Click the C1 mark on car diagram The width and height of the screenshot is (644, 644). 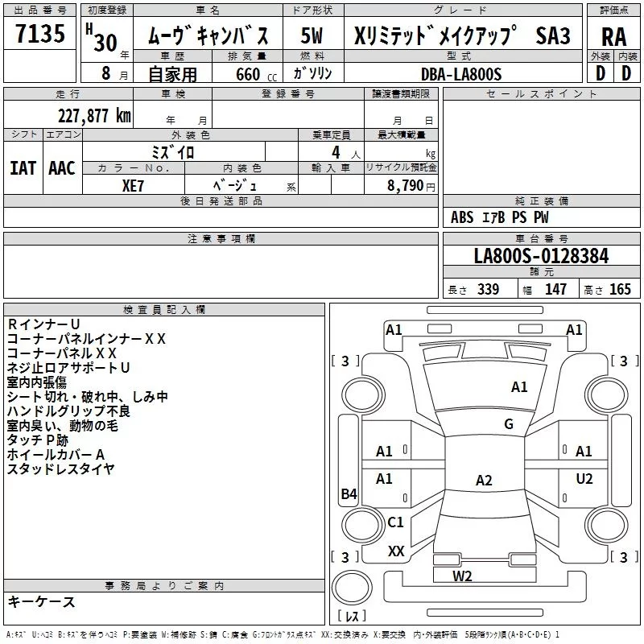(x=395, y=522)
